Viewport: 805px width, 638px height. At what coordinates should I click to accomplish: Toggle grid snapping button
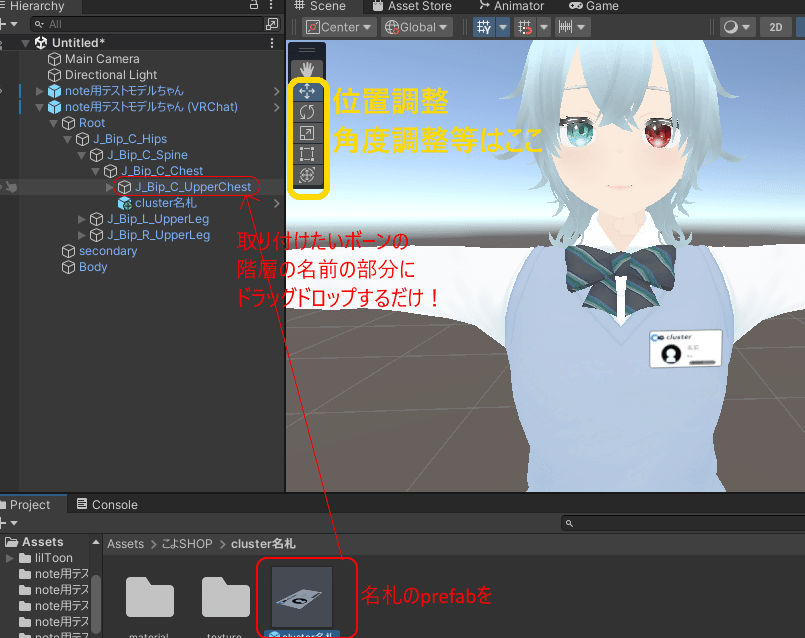coord(525,27)
